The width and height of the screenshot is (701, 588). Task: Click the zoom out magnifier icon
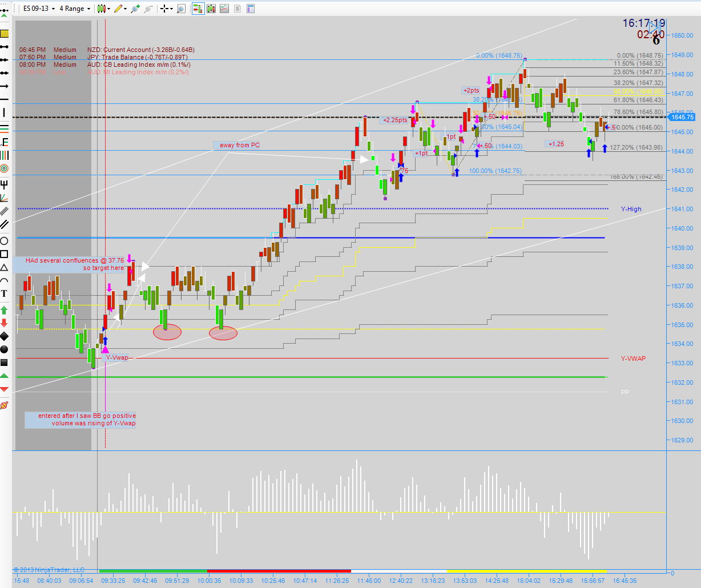pyautogui.click(x=148, y=9)
